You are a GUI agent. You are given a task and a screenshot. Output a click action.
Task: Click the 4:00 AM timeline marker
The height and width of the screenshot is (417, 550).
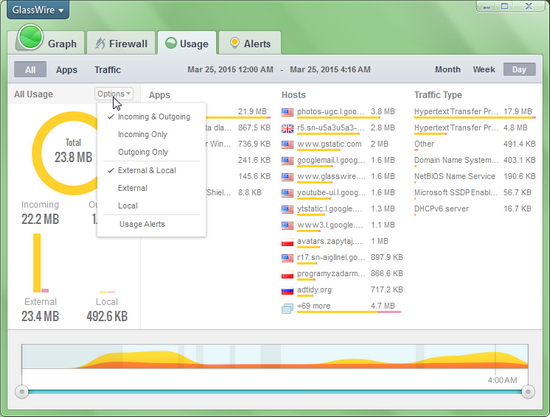(502, 380)
